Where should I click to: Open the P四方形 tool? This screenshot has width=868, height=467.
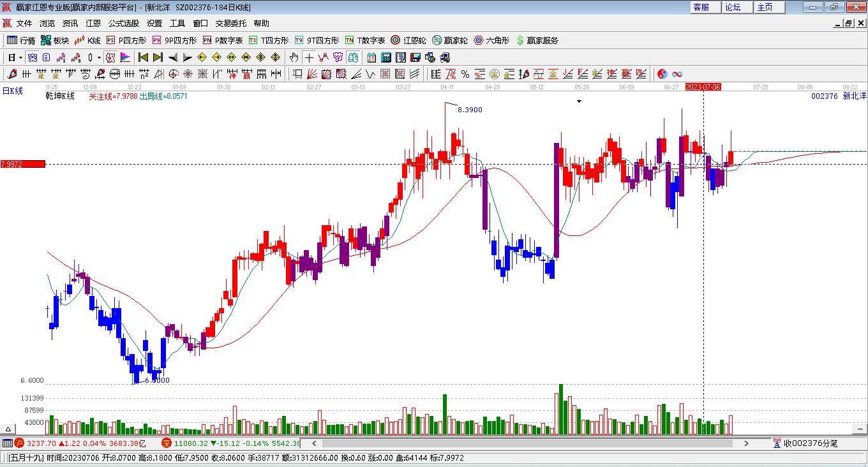[x=126, y=40]
